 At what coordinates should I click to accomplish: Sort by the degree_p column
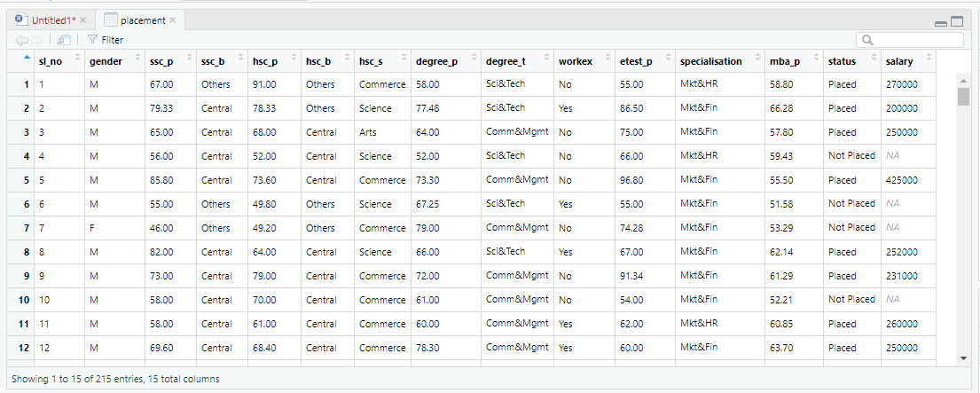[x=445, y=61]
